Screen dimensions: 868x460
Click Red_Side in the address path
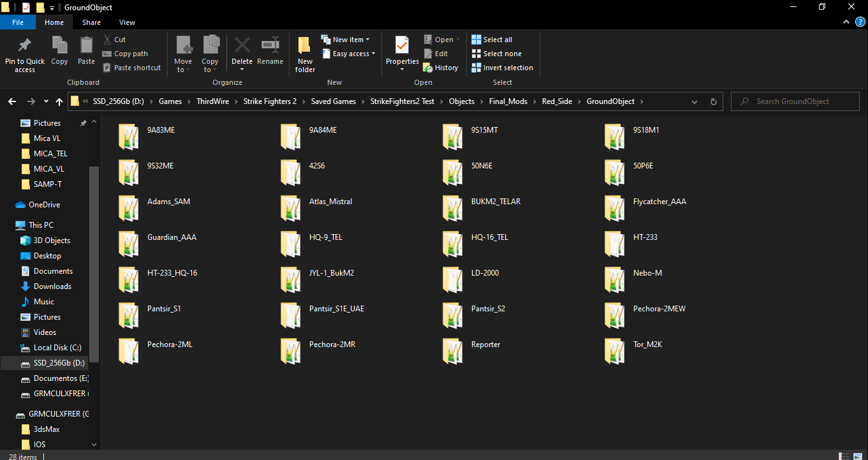(x=557, y=101)
